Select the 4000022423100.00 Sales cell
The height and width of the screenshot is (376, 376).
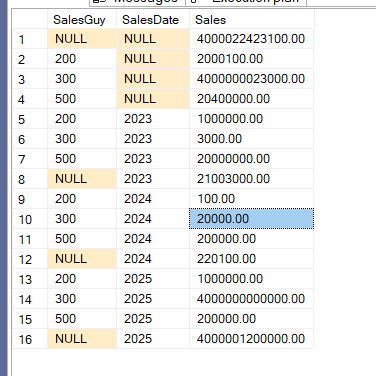point(252,39)
